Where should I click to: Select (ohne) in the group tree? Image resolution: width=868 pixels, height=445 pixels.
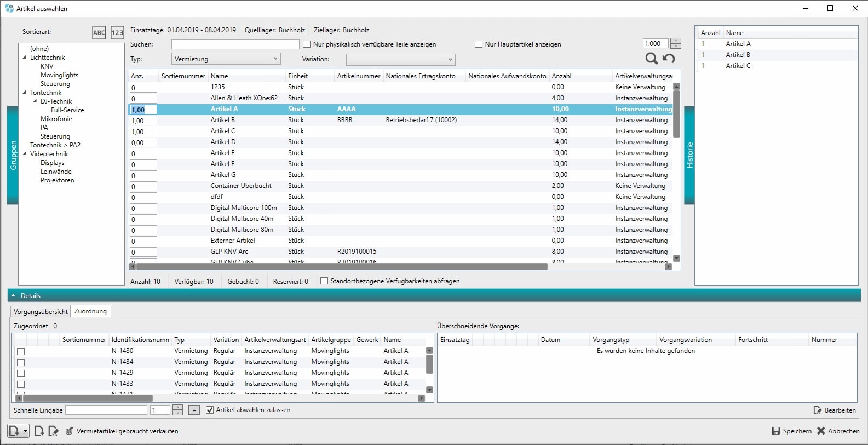39,49
